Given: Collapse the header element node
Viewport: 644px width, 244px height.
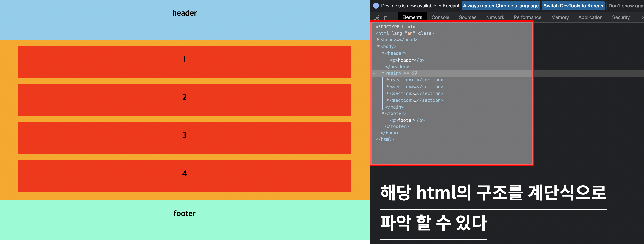Looking at the screenshot, I should coord(383,53).
